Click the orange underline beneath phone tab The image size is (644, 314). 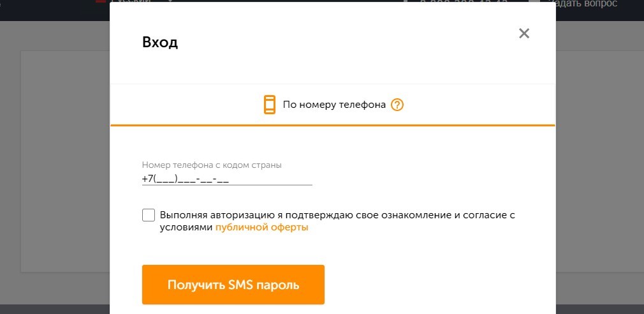click(x=333, y=125)
